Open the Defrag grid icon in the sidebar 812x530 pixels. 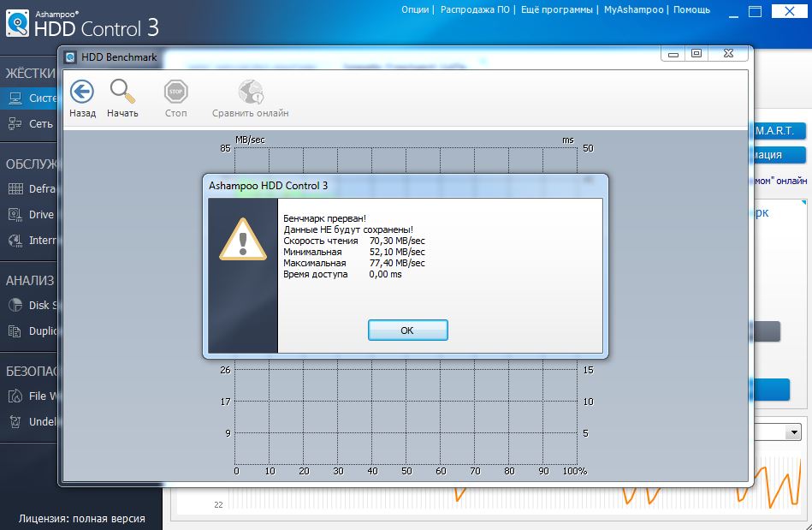click(x=15, y=188)
